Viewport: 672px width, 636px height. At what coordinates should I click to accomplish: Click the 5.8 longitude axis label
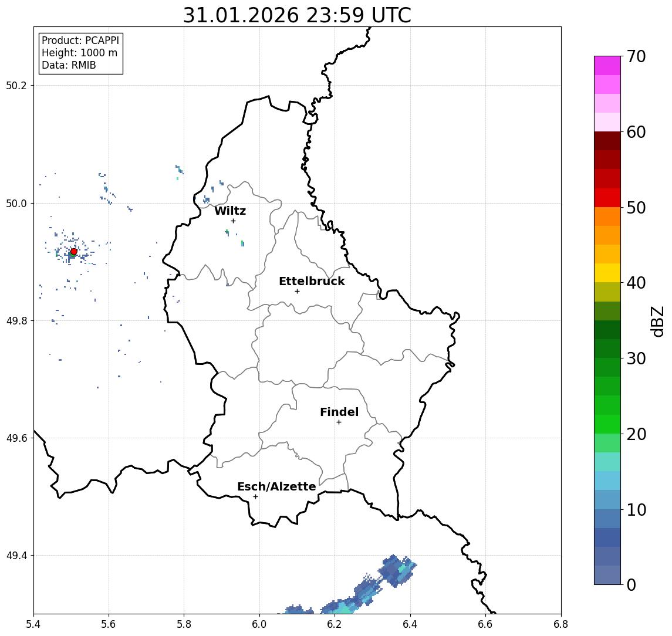tap(184, 624)
